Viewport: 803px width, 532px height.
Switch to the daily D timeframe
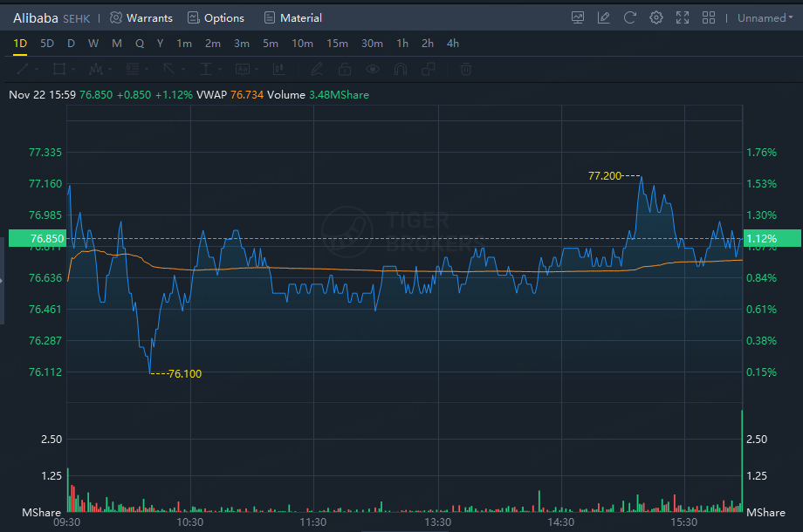72,44
